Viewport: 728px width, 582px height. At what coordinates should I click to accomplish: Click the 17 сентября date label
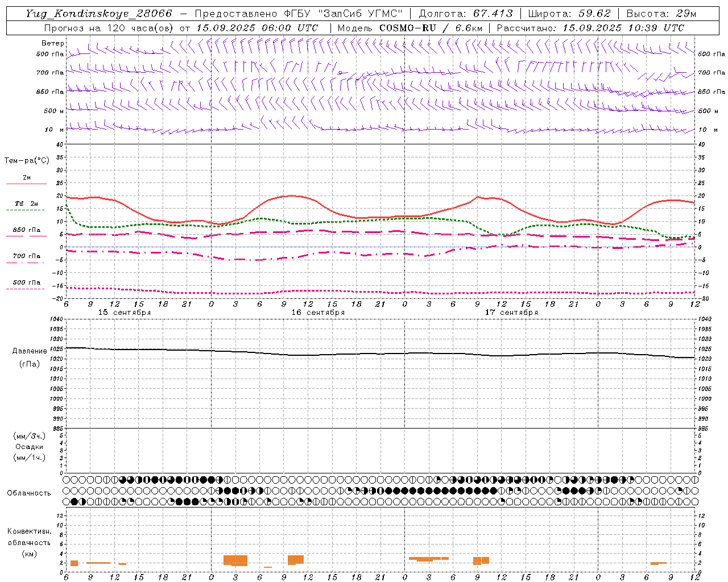tap(511, 313)
